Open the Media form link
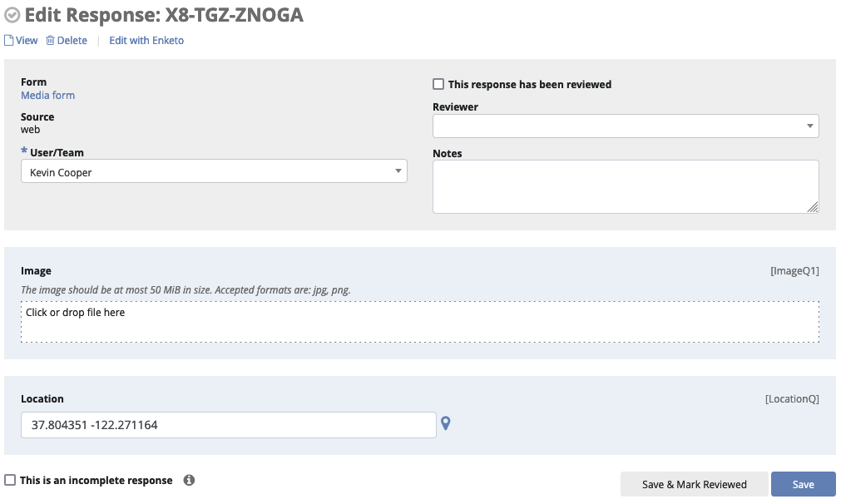 click(x=47, y=96)
